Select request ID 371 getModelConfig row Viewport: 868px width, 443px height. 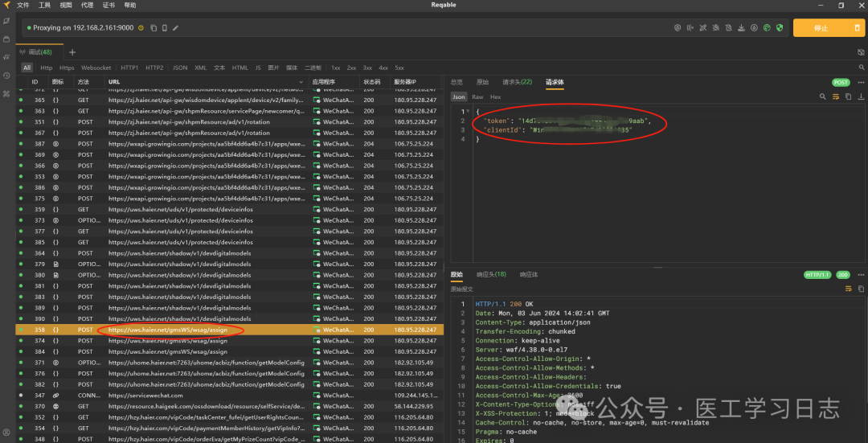[x=230, y=363]
